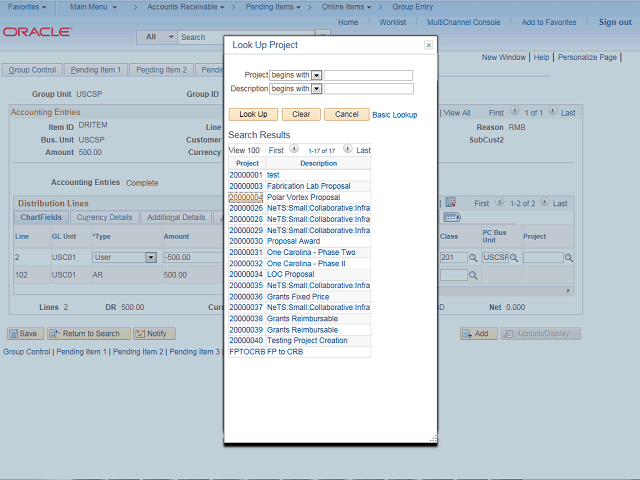Screen dimensions: 640x480
Task: Click the One Carolina - Phase II description
Action: [306, 264]
